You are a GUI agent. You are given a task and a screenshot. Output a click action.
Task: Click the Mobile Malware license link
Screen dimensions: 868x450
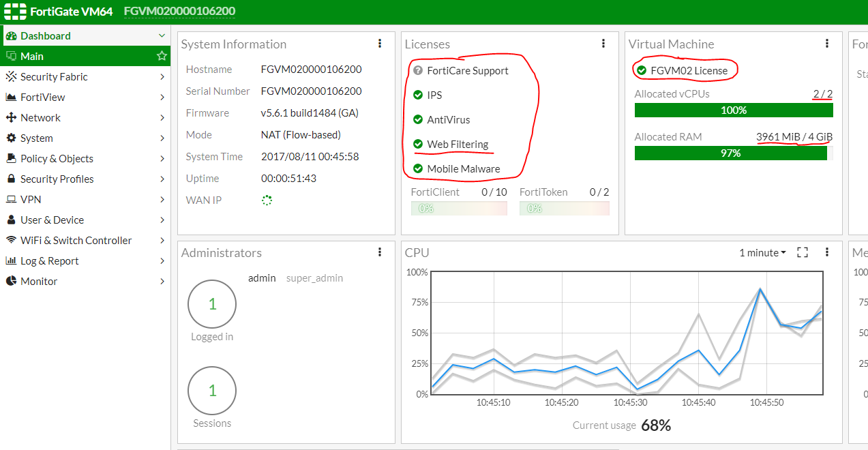(464, 168)
